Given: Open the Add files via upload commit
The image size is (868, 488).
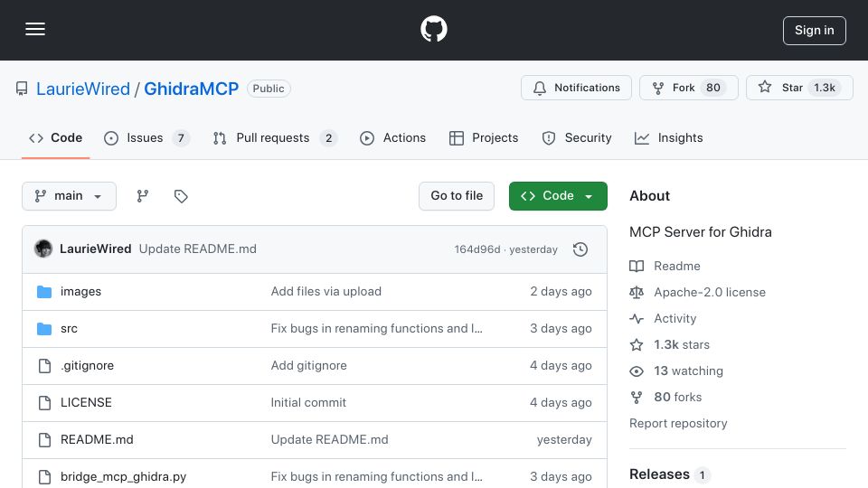Looking at the screenshot, I should tap(326, 292).
